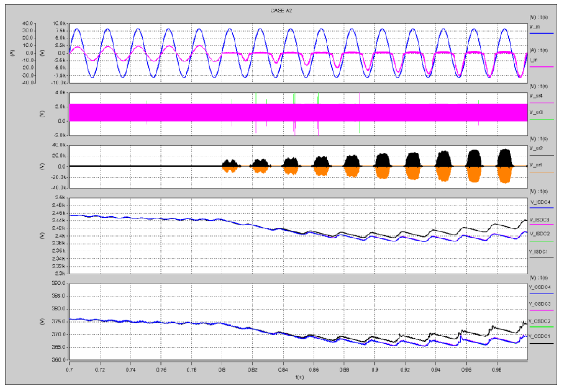Click the blue V_in legend color line
563x392 pixels.
pos(541,33)
